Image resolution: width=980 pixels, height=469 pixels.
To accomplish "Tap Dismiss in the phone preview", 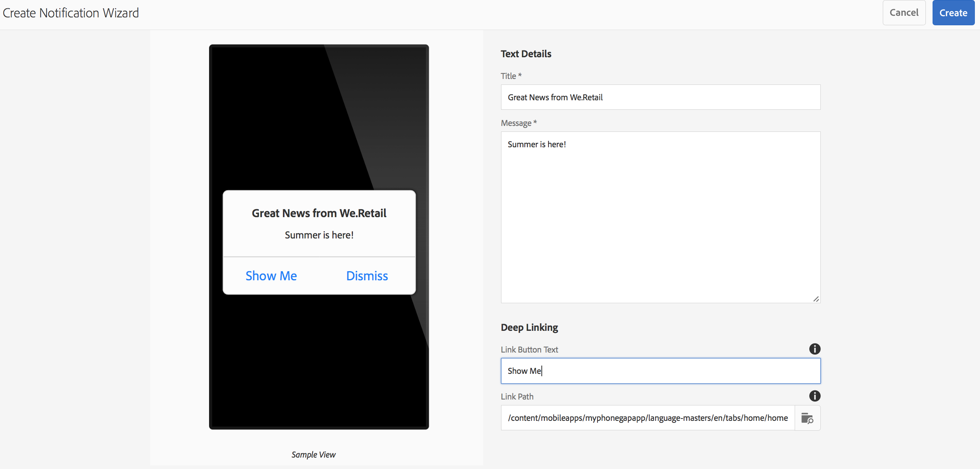I will [x=367, y=276].
